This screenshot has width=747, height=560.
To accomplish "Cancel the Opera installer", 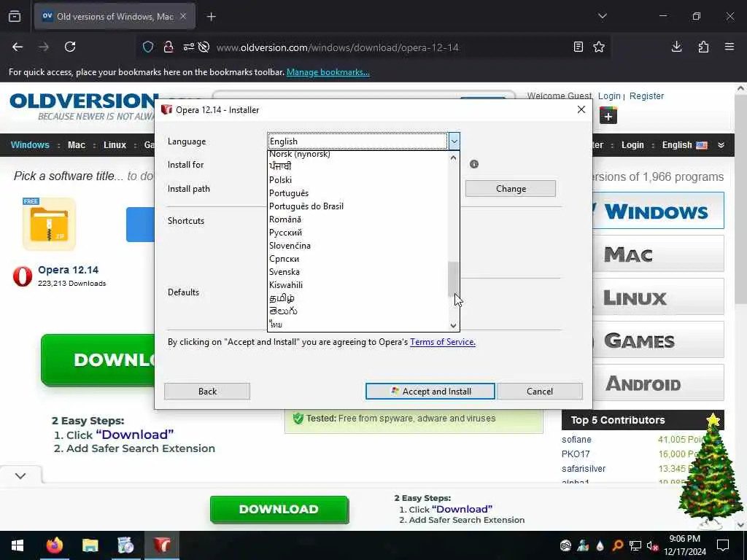I will pyautogui.click(x=540, y=392).
